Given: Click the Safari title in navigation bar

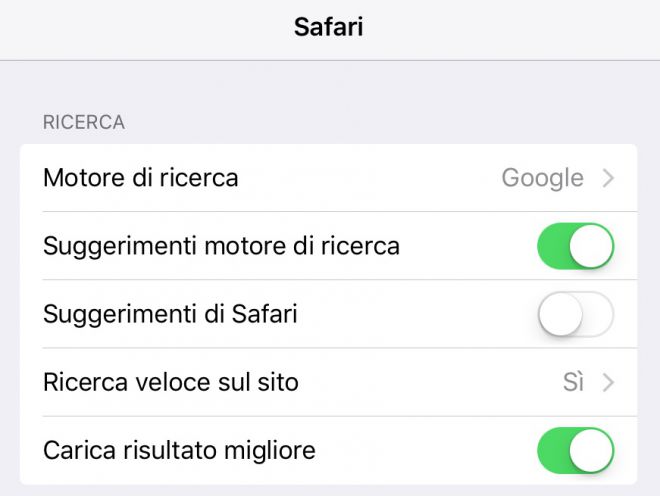Looking at the screenshot, I should [x=328, y=27].
